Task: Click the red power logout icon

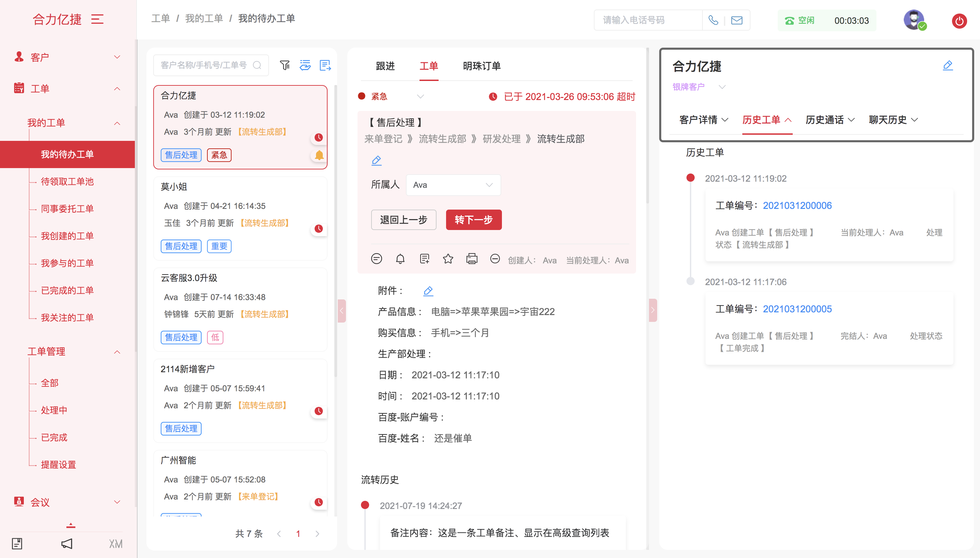Action: (959, 21)
